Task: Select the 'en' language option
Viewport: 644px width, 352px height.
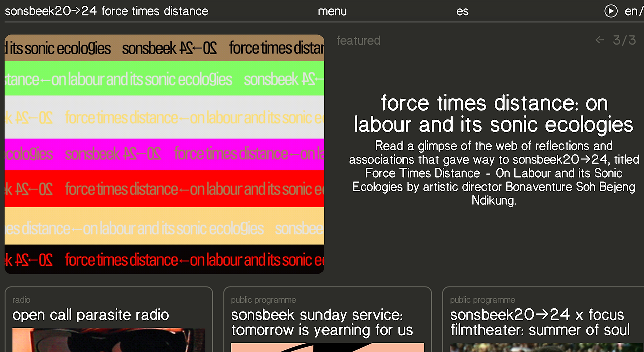Action: click(x=630, y=11)
